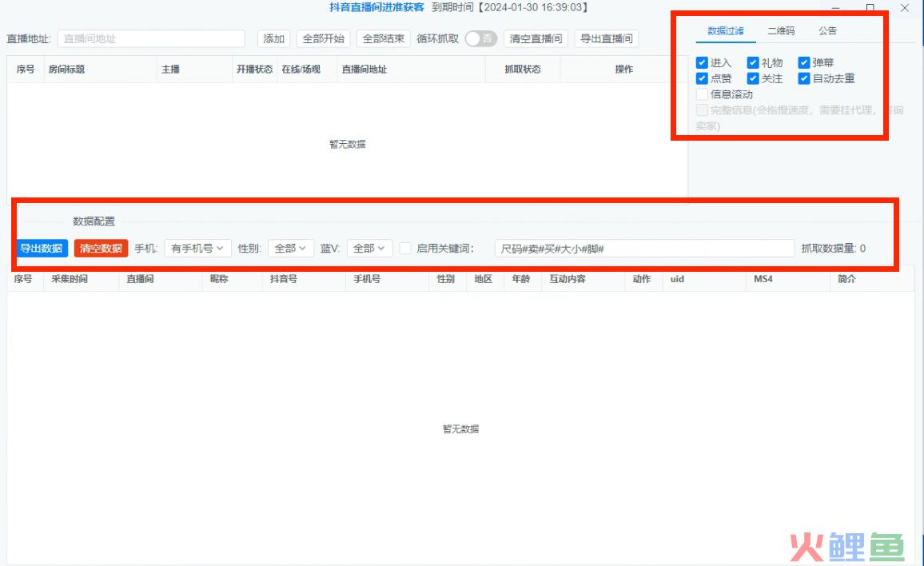Viewport: 924px width, 566px height.
Task: Click the 抖音直播间进准获客 title text
Action: (376, 8)
